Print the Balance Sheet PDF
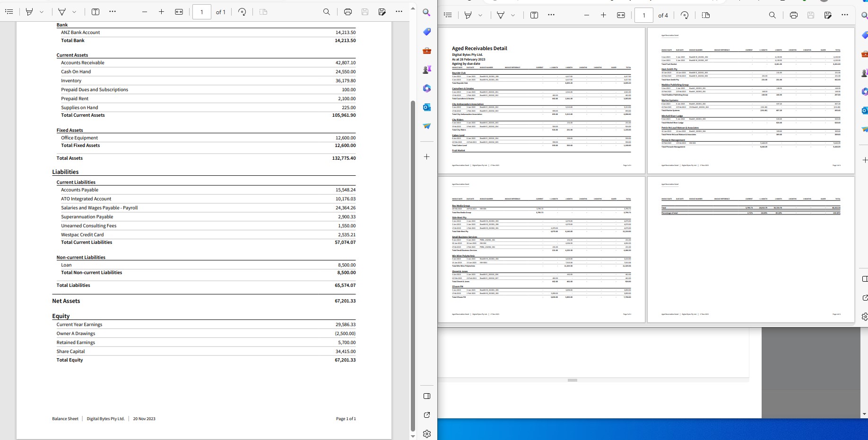Screen dimensions: 868x440 (348, 12)
